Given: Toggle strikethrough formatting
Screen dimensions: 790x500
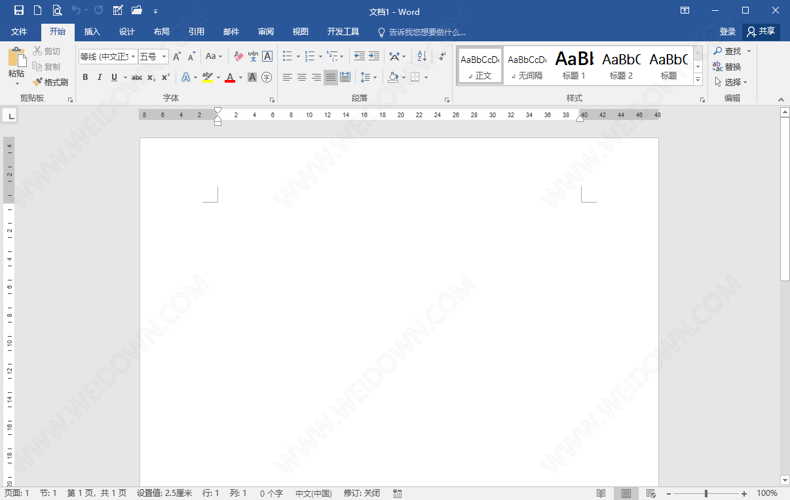Looking at the screenshot, I should 136,77.
